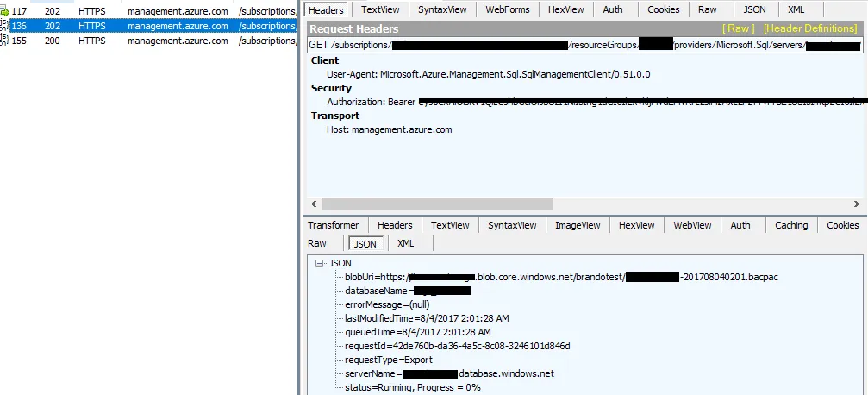
Task: Select session 136 row icon
Action: [4, 26]
